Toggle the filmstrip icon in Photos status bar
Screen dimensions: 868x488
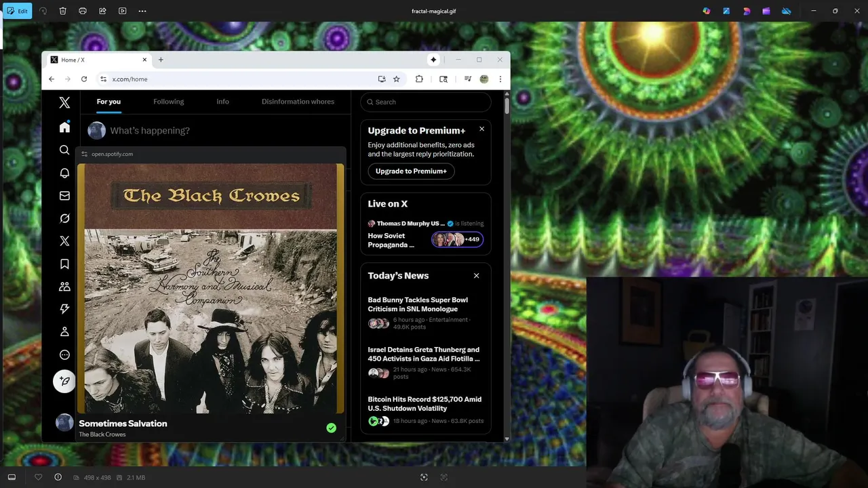click(12, 477)
